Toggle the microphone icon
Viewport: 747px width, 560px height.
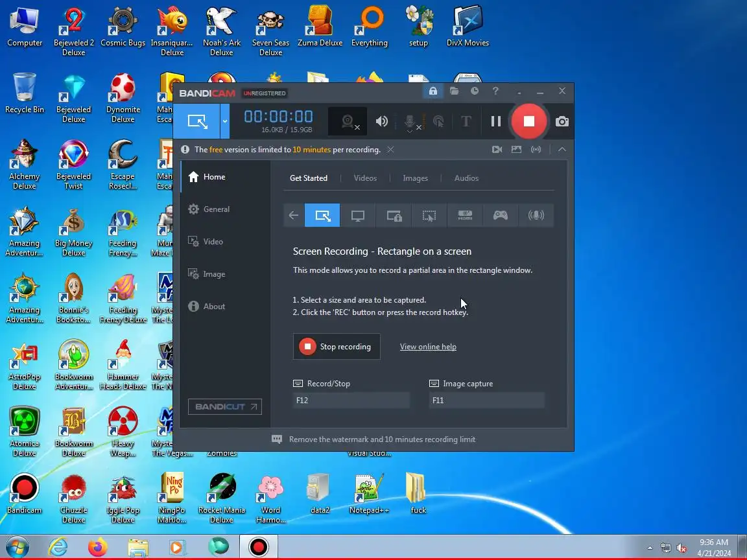410,122
